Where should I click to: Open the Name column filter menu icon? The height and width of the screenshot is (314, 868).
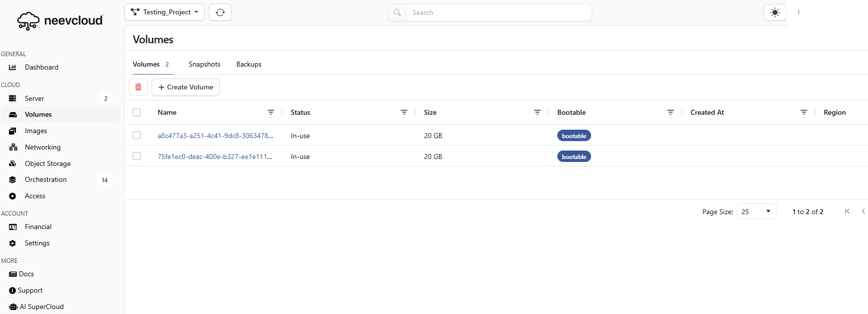click(271, 112)
